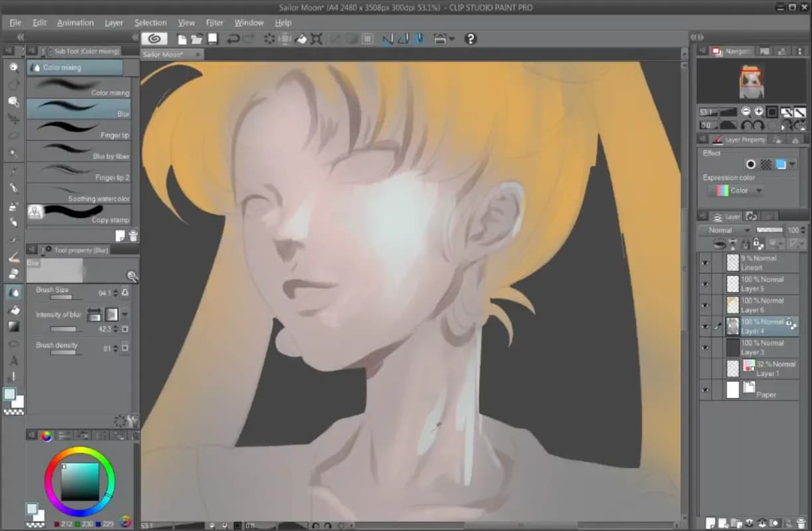Zoom in with the navigator plus icon
This screenshot has height=531, width=812.
click(759, 112)
